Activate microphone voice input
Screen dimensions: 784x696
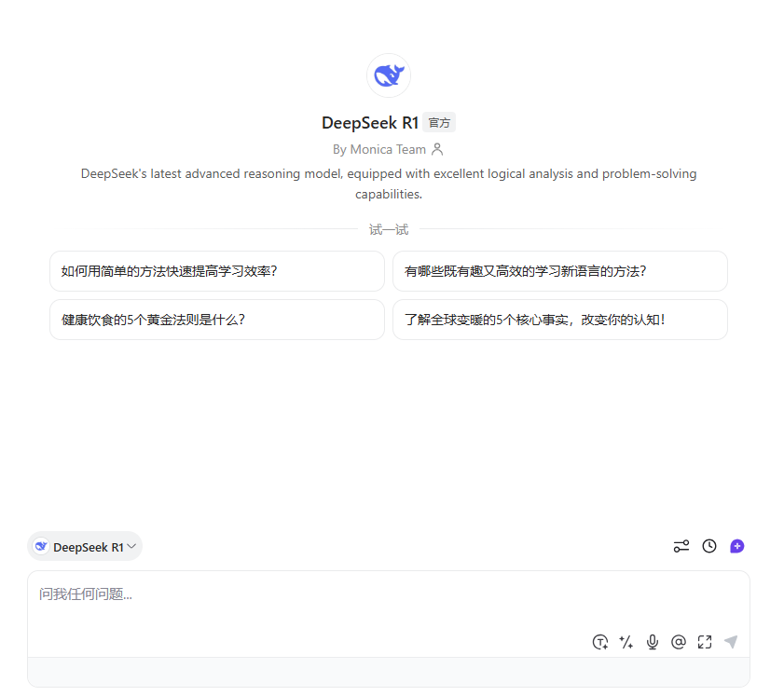[x=653, y=642]
